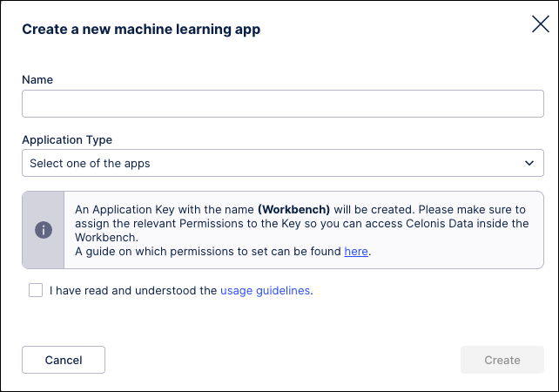Click the dropdown chevron arrow
This screenshot has width=559, height=392.
pyautogui.click(x=529, y=163)
